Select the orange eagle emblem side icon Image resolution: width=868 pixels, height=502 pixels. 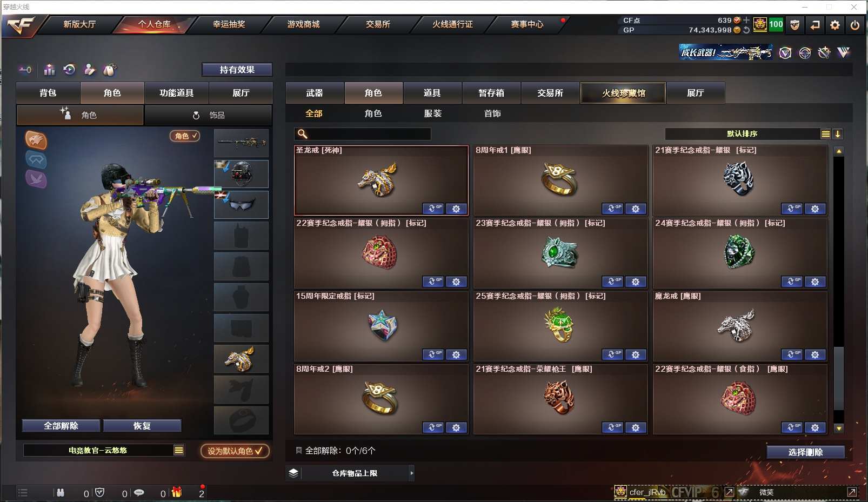[36, 140]
